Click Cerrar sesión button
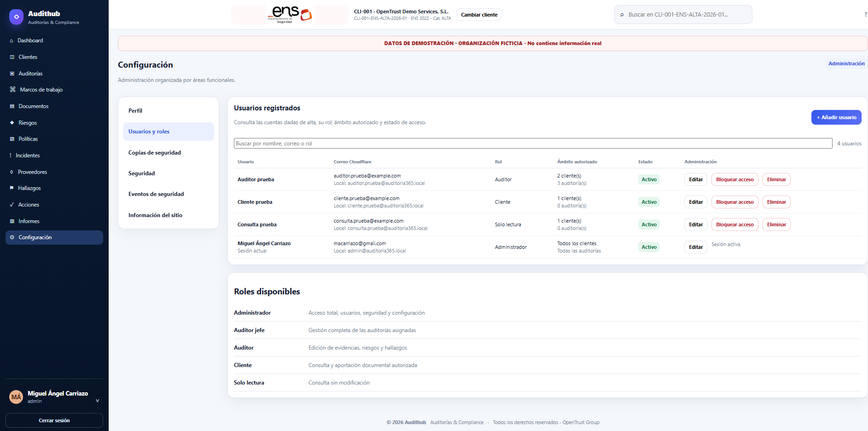The width and height of the screenshot is (868, 431). point(54,420)
